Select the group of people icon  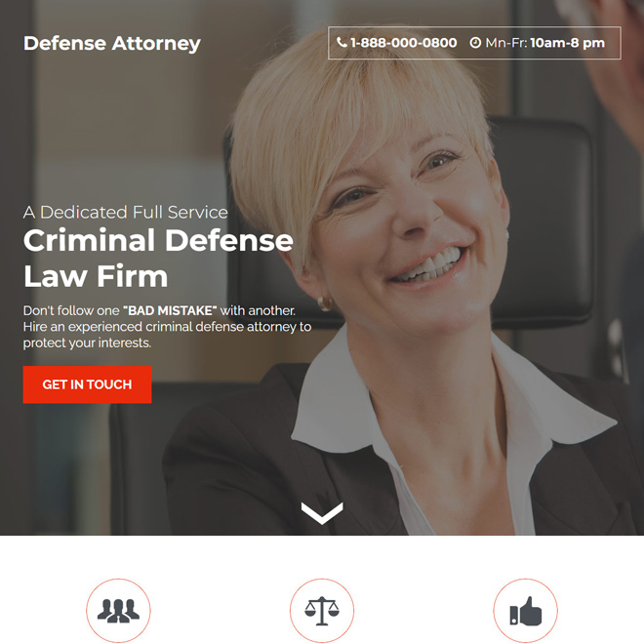coord(118,610)
